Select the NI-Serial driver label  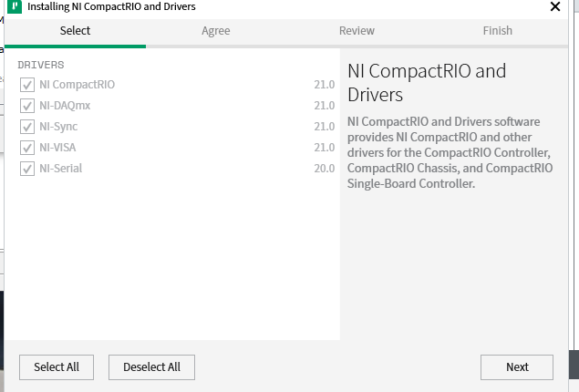60,169
